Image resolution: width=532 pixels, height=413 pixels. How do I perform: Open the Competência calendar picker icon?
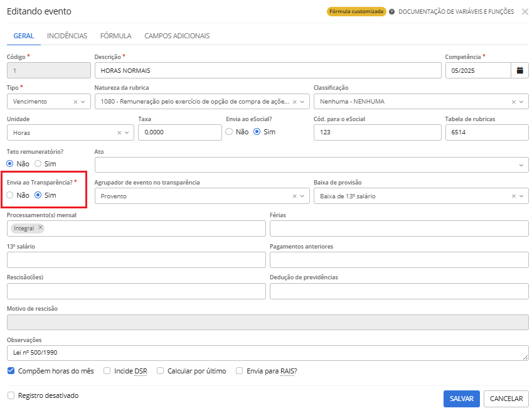[519, 70]
